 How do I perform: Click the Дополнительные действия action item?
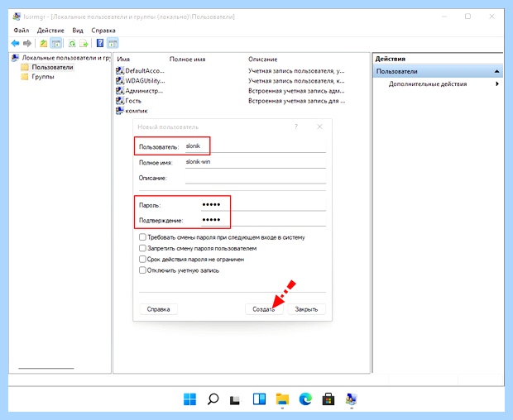click(x=428, y=84)
